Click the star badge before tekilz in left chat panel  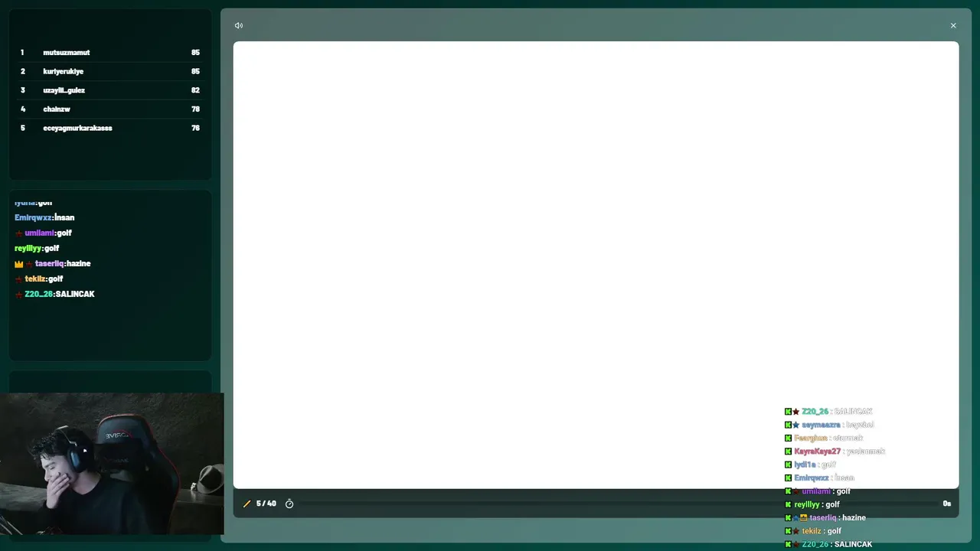coord(18,279)
